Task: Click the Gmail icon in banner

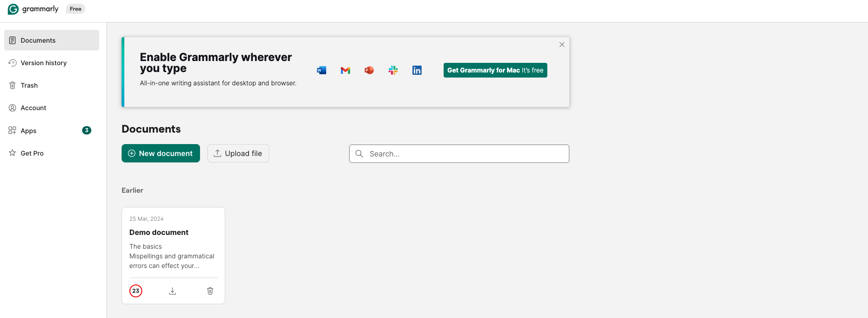Action: 345,70
